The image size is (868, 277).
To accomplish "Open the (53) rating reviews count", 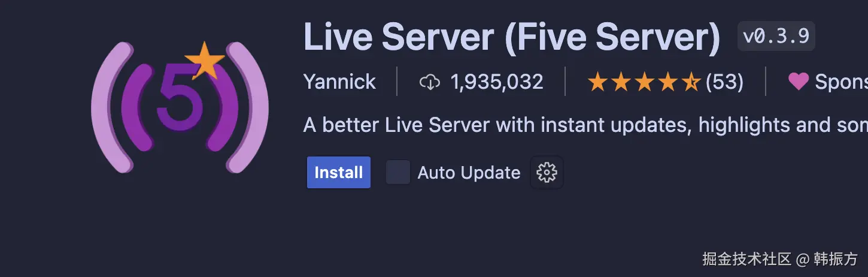I will [x=724, y=82].
